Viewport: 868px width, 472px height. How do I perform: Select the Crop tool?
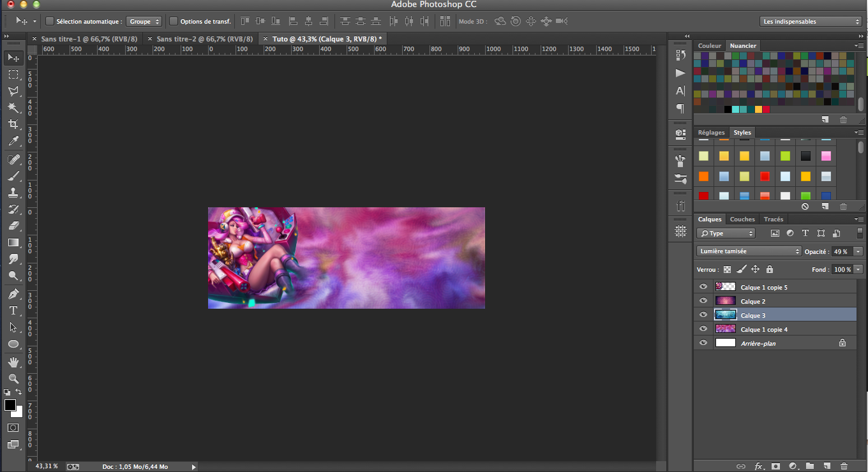[13, 124]
